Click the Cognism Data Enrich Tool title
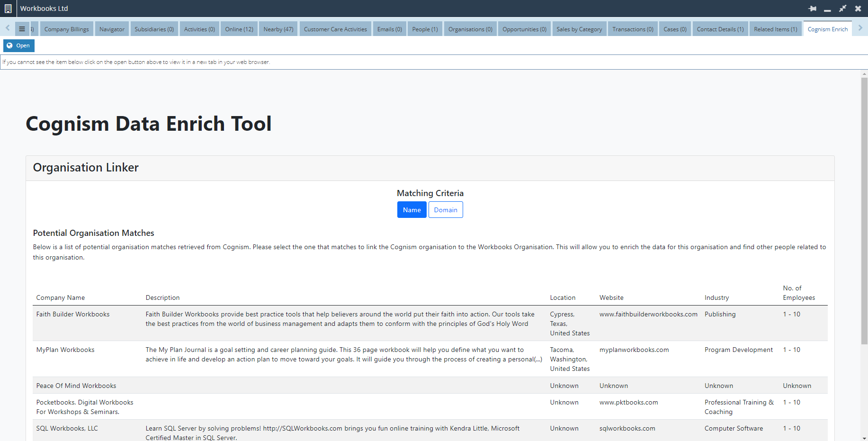This screenshot has width=868, height=441. coord(149,124)
